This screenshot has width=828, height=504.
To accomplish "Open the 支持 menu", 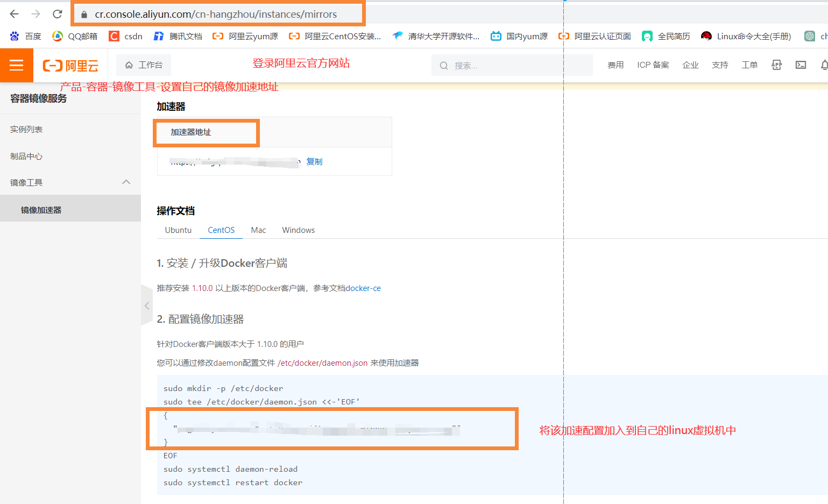I will click(720, 65).
